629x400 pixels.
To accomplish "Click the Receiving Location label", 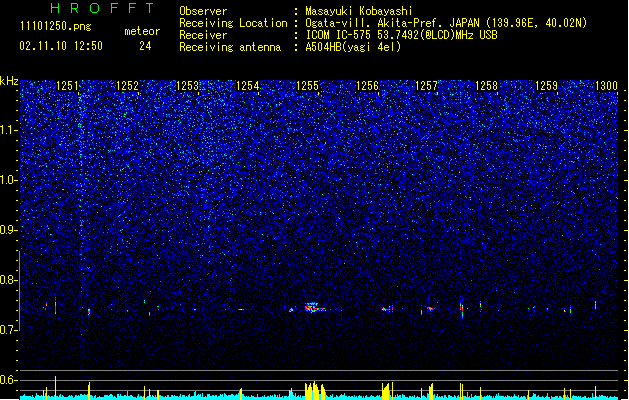I will [233, 23].
